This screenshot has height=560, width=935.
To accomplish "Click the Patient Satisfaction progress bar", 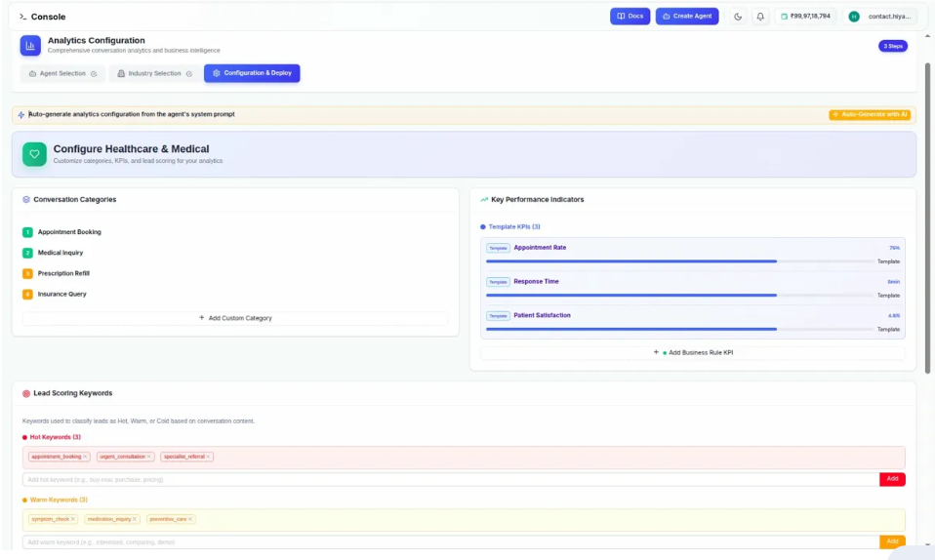I will tap(679, 329).
